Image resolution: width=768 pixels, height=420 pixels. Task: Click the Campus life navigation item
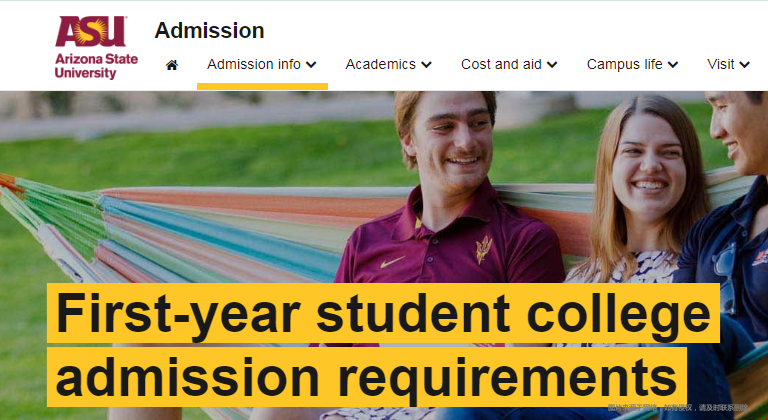[624, 64]
